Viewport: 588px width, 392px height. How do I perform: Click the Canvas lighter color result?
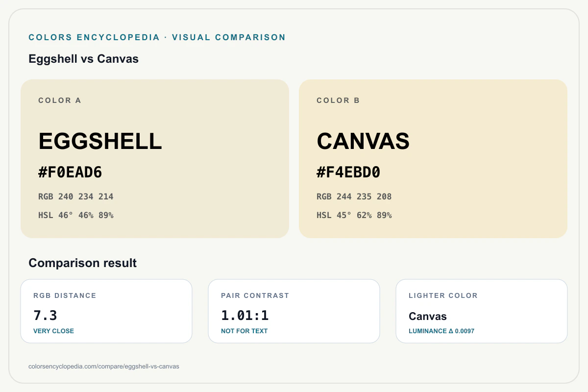coord(428,317)
